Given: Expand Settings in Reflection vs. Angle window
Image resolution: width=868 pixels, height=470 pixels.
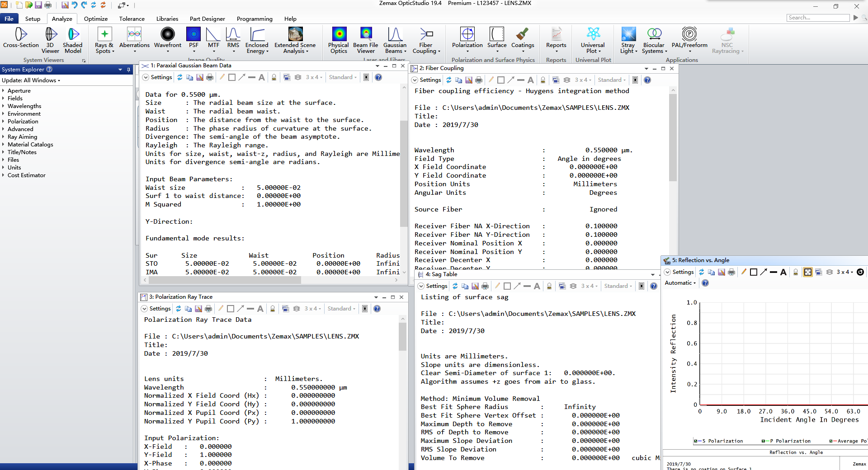Looking at the screenshot, I should point(679,272).
